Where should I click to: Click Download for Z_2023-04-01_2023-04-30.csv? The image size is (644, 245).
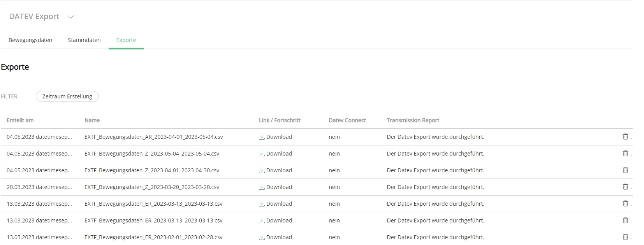pyautogui.click(x=275, y=170)
